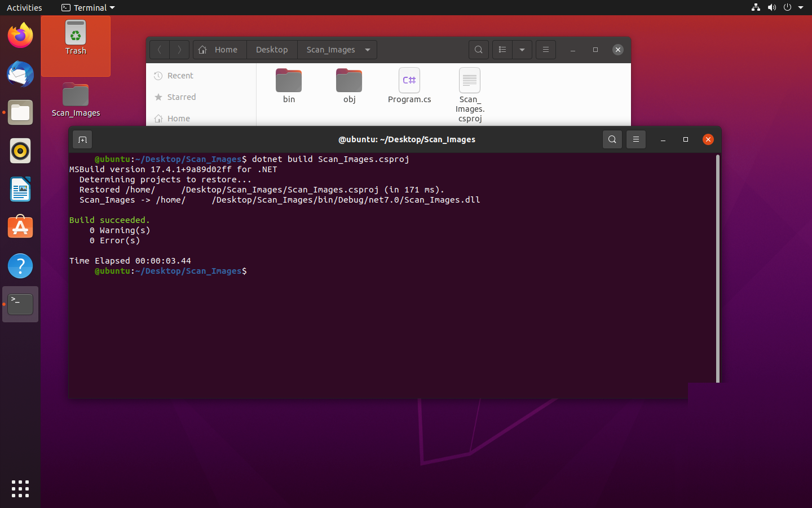
Task: Open the terminal hamburger menu
Action: click(636, 139)
